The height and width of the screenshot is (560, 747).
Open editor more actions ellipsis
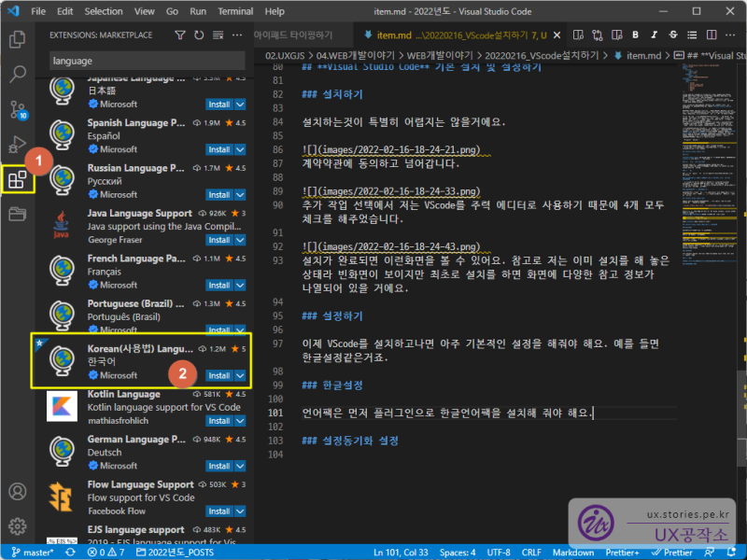click(730, 35)
